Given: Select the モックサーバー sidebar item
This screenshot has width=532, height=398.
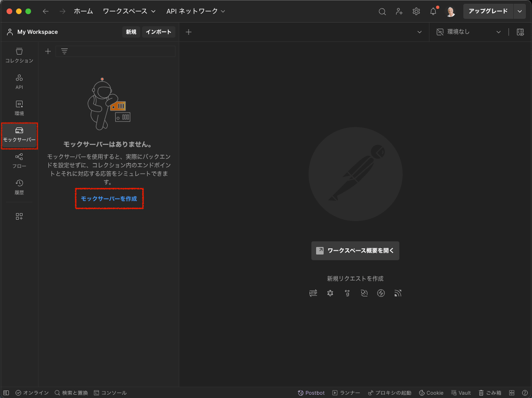Looking at the screenshot, I should pyautogui.click(x=19, y=135).
